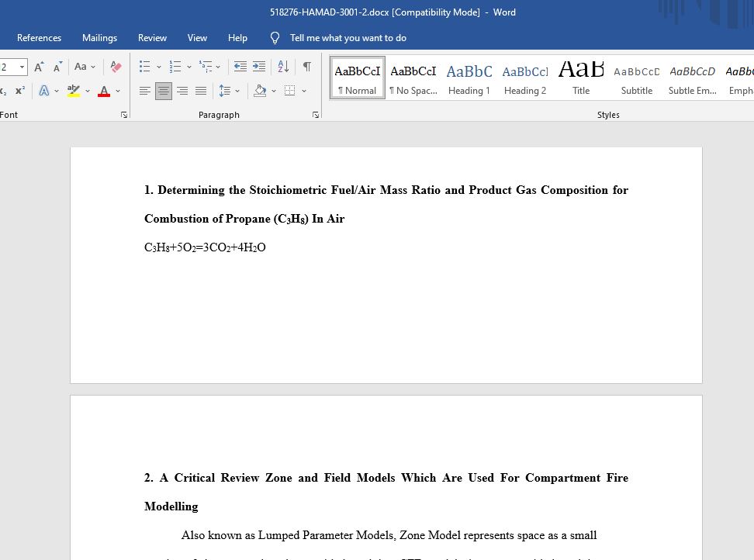Expand font color dropdown arrow

[118, 91]
